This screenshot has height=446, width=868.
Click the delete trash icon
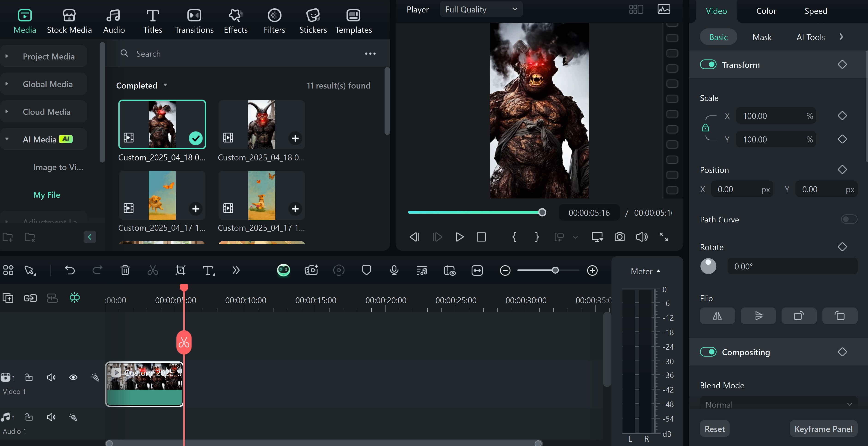pyautogui.click(x=125, y=270)
